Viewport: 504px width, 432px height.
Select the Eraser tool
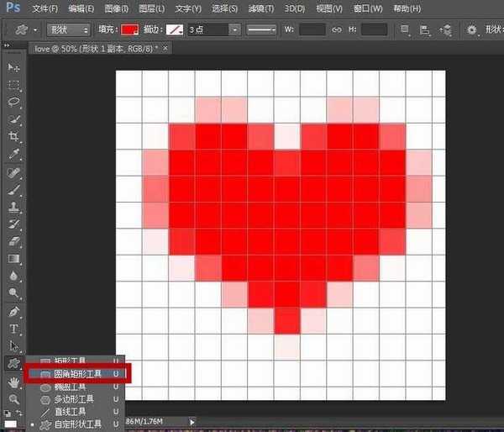[x=13, y=241]
